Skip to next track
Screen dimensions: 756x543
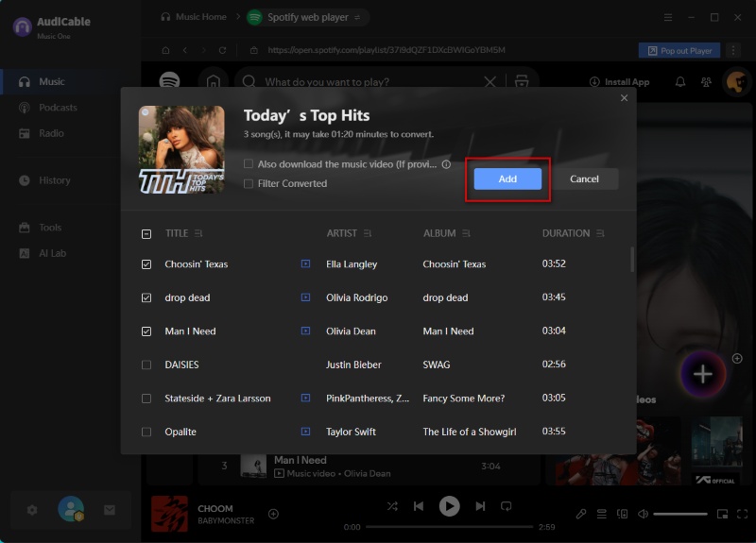coord(480,506)
